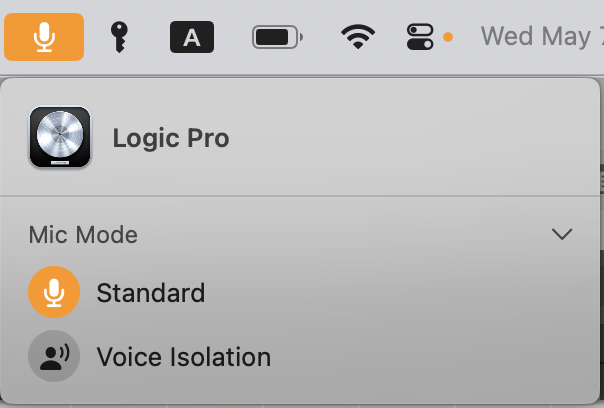Open the 'A' input source menu
Viewport: 604px width, 408px height.
192,37
